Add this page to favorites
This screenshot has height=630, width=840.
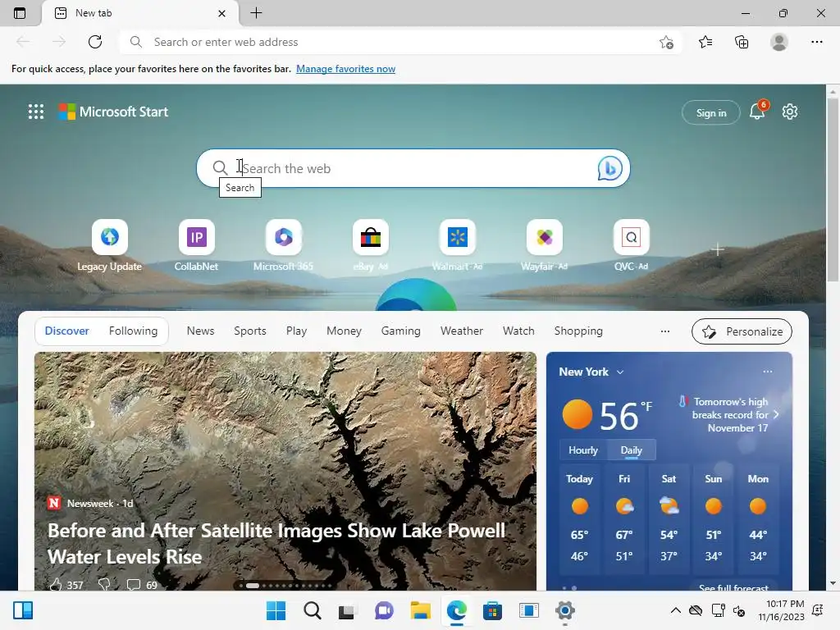point(666,42)
